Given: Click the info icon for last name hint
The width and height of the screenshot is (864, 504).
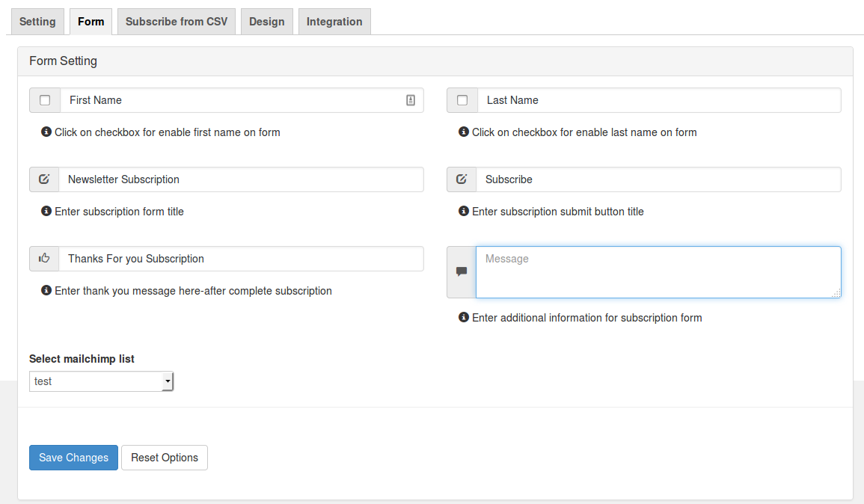Looking at the screenshot, I should point(464,132).
